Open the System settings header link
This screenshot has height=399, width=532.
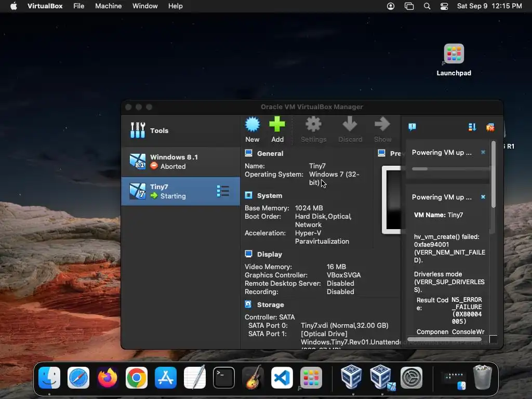pos(270,195)
